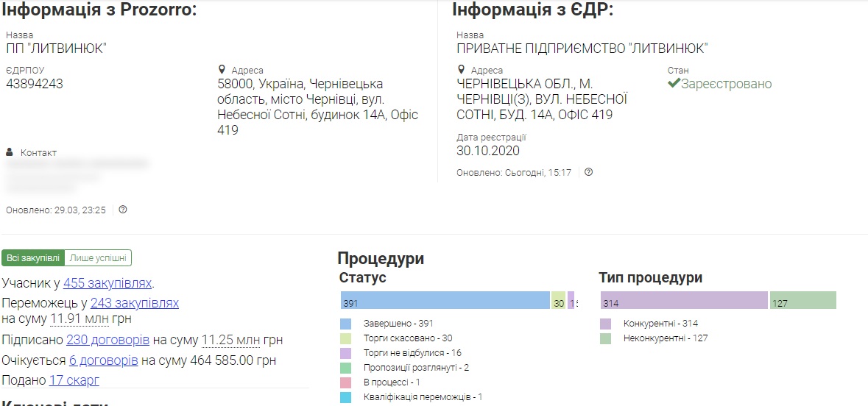This screenshot has height=406, width=868.
Task: Open the 6 договорів pending link
Action: (104, 360)
